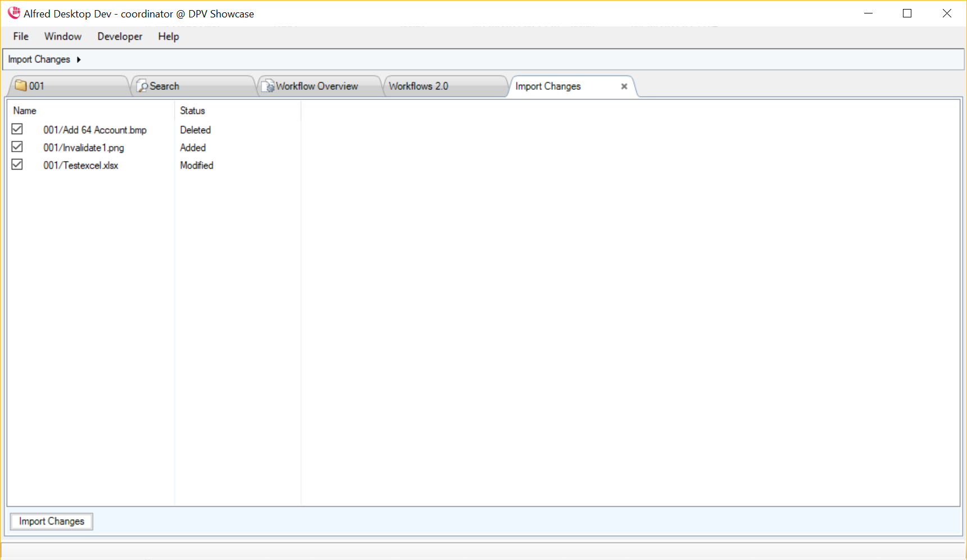
Task: Open the Help menu
Action: 168,37
